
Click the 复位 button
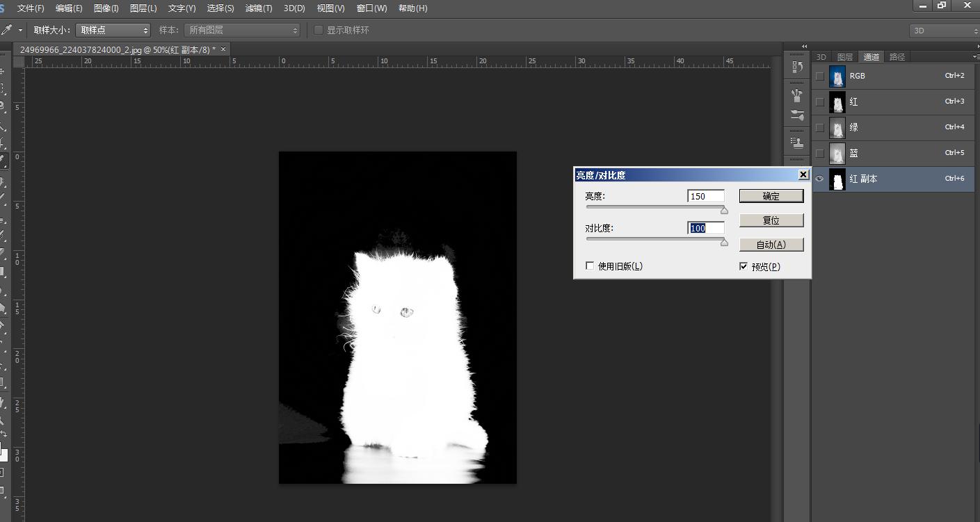[x=771, y=220]
